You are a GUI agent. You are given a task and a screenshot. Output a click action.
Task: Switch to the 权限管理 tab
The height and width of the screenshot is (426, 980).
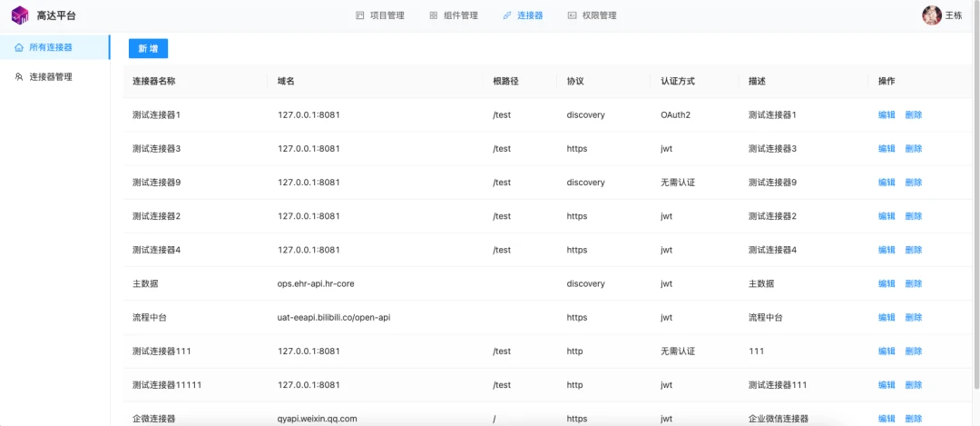point(592,15)
